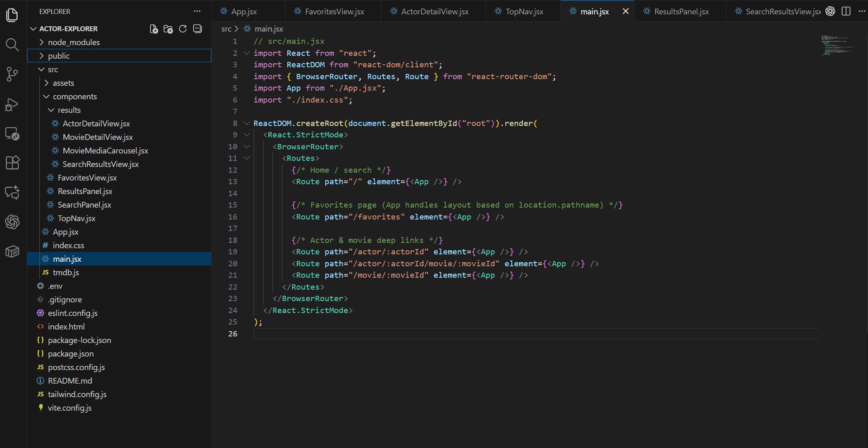Image resolution: width=868 pixels, height=448 pixels.
Task: Select main.jsx in the file tree
Action: (x=119, y=259)
